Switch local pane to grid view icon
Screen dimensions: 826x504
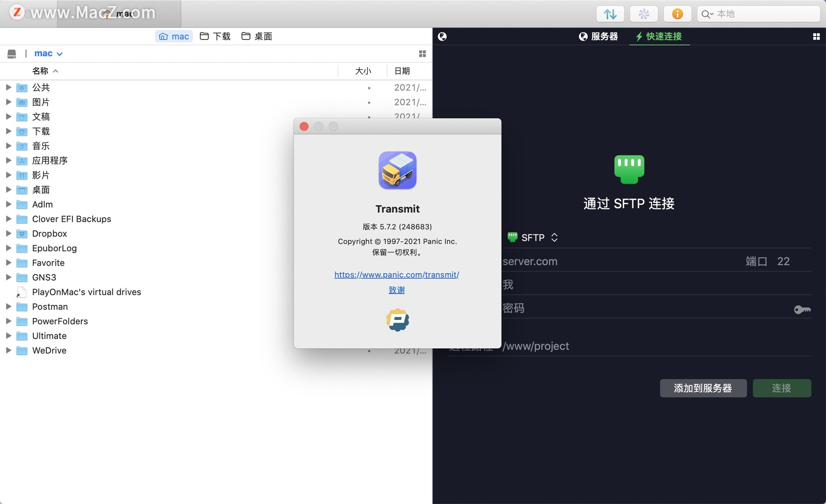point(422,54)
